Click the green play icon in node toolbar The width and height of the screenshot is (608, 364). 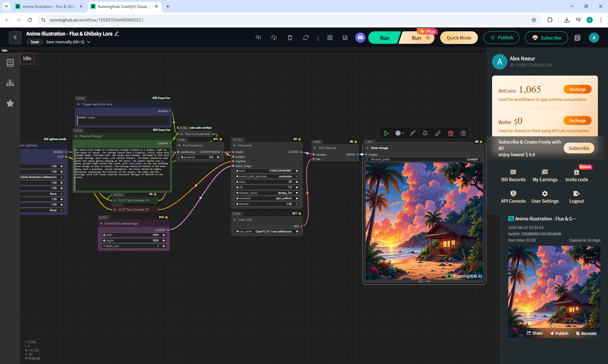tap(386, 133)
